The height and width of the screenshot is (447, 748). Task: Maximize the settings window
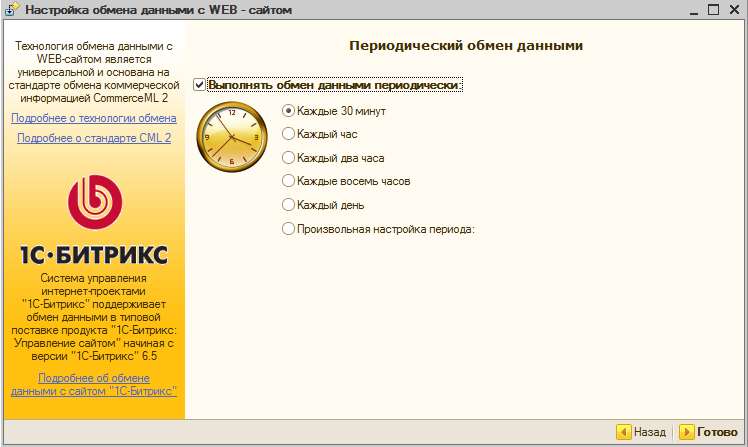[x=713, y=10]
